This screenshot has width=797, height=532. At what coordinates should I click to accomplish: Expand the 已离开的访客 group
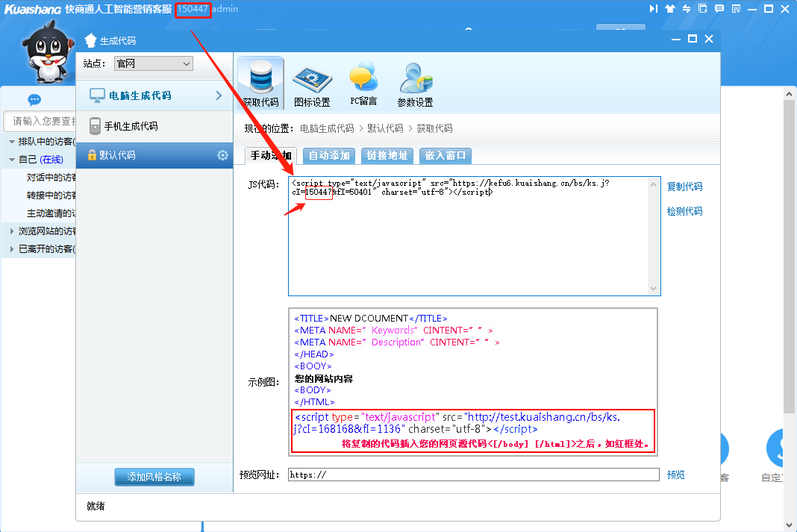pyautogui.click(x=12, y=249)
